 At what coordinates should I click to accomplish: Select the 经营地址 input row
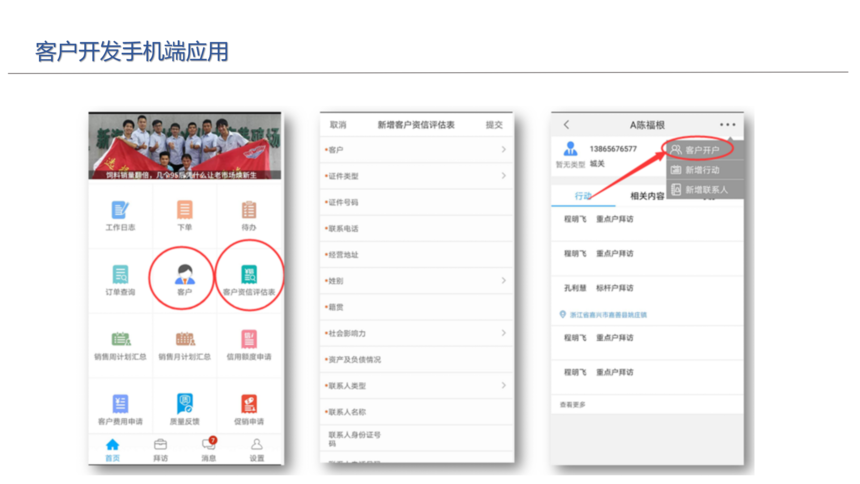click(417, 255)
